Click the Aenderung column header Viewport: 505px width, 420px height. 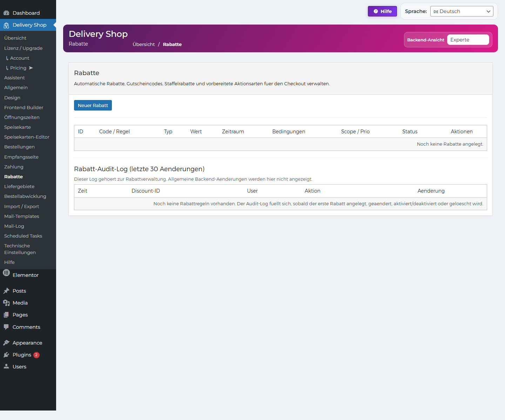pos(431,191)
